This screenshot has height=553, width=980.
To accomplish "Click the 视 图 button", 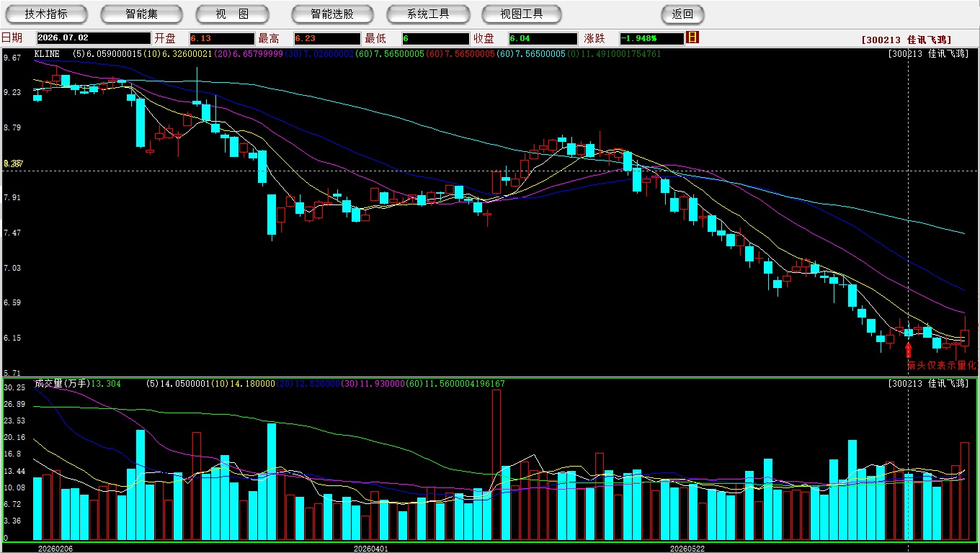I will 232,14.
